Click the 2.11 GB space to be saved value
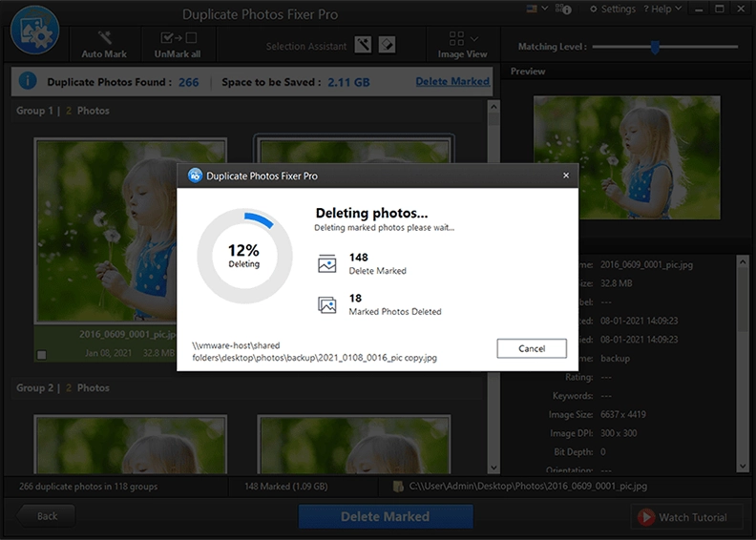The width and height of the screenshot is (756, 540). (x=348, y=82)
